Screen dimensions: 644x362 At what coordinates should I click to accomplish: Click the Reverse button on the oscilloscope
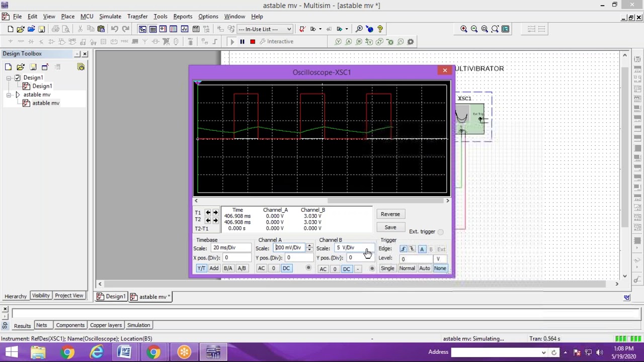[390, 214]
